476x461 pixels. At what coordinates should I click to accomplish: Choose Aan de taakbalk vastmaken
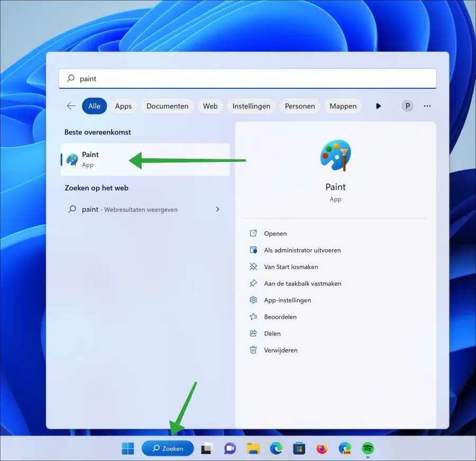point(303,284)
